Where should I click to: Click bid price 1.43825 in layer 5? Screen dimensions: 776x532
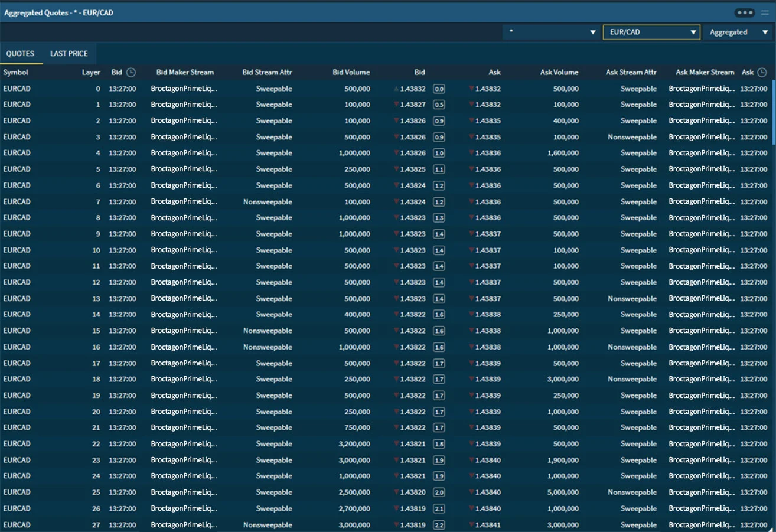(x=413, y=169)
